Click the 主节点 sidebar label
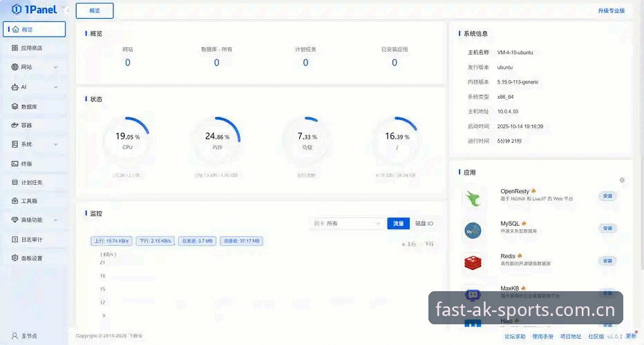644x345 pixels. coord(29,336)
